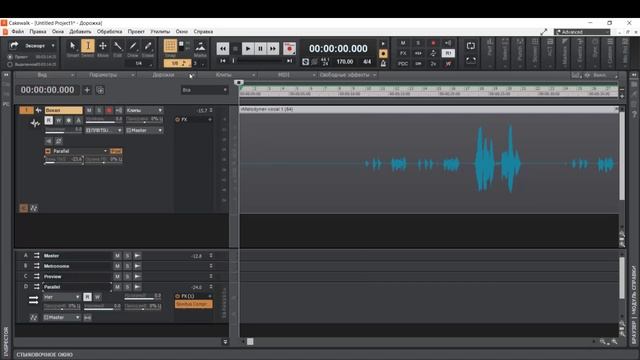640x360 pixels.
Task: Open the track filter dropdown showing Все
Action: pos(204,90)
